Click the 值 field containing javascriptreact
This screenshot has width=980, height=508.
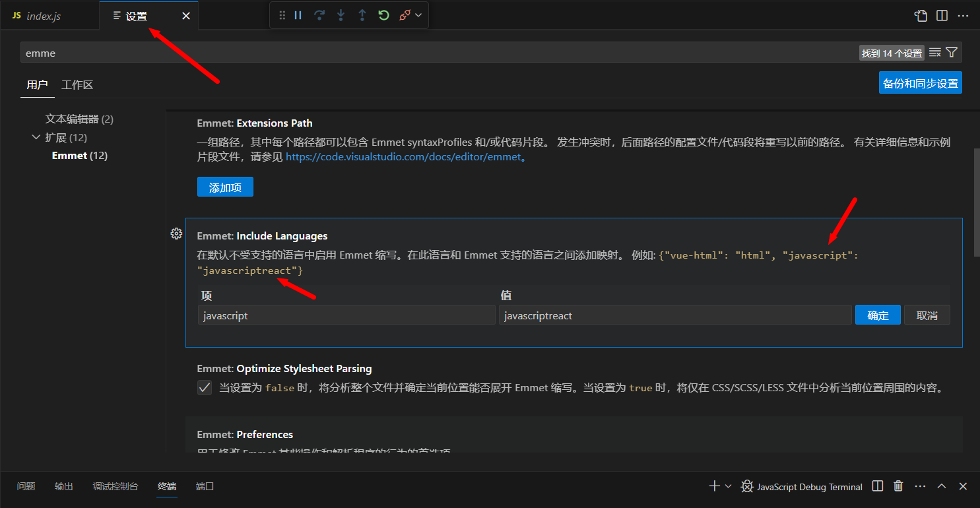(675, 315)
